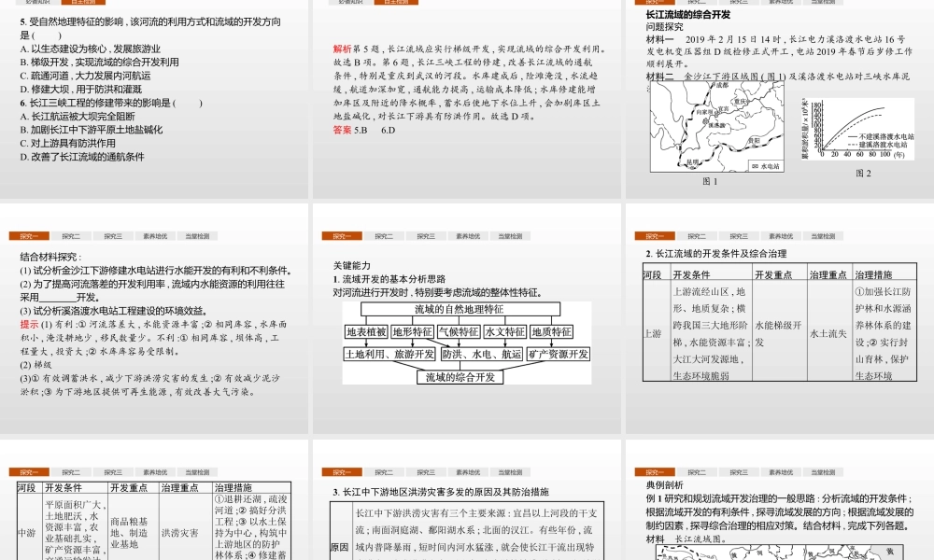Image resolution: width=934 pixels, height=560 pixels.
Task: Click the 流域的综合开发 flowchart box
Action: point(460,376)
